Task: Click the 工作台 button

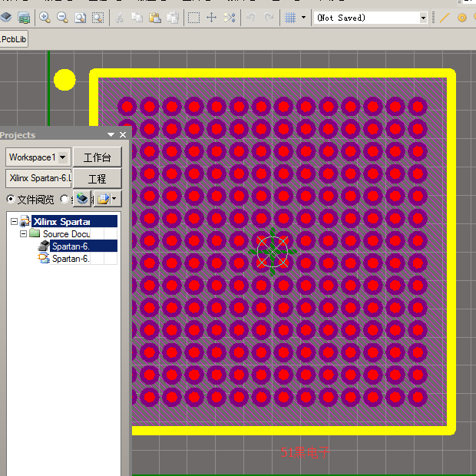Action: [98, 157]
